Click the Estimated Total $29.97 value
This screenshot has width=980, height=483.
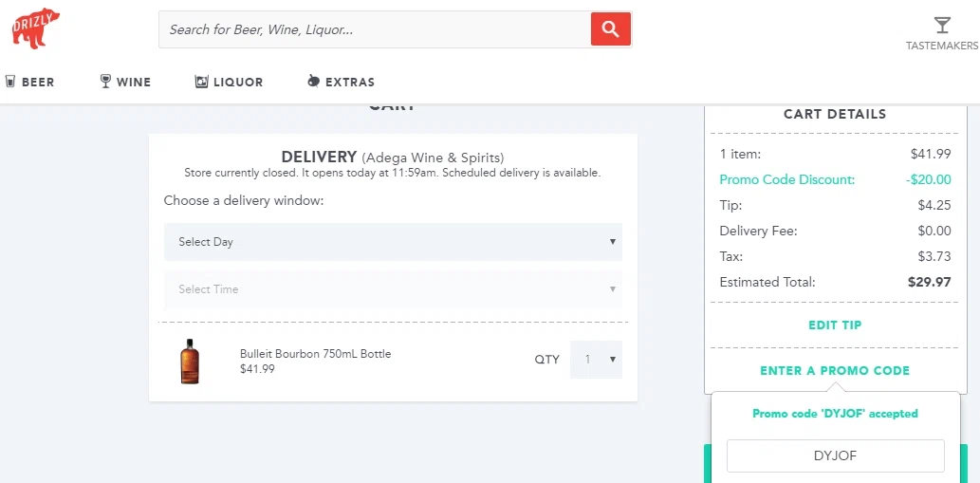(x=930, y=282)
